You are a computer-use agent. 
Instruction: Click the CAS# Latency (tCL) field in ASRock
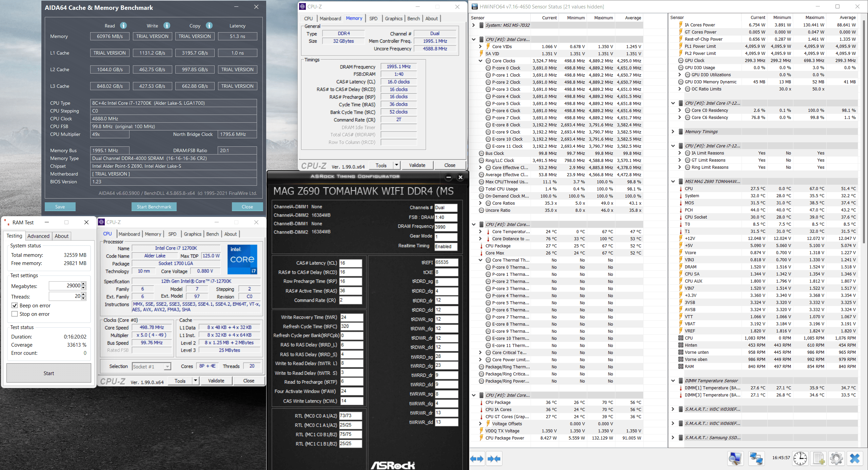(351, 263)
